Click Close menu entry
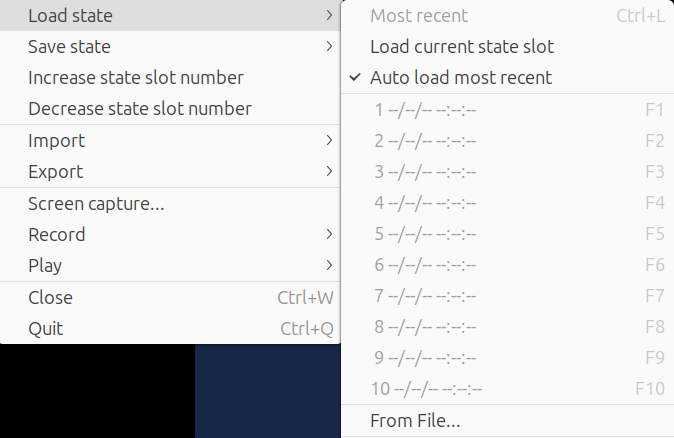 click(170, 297)
